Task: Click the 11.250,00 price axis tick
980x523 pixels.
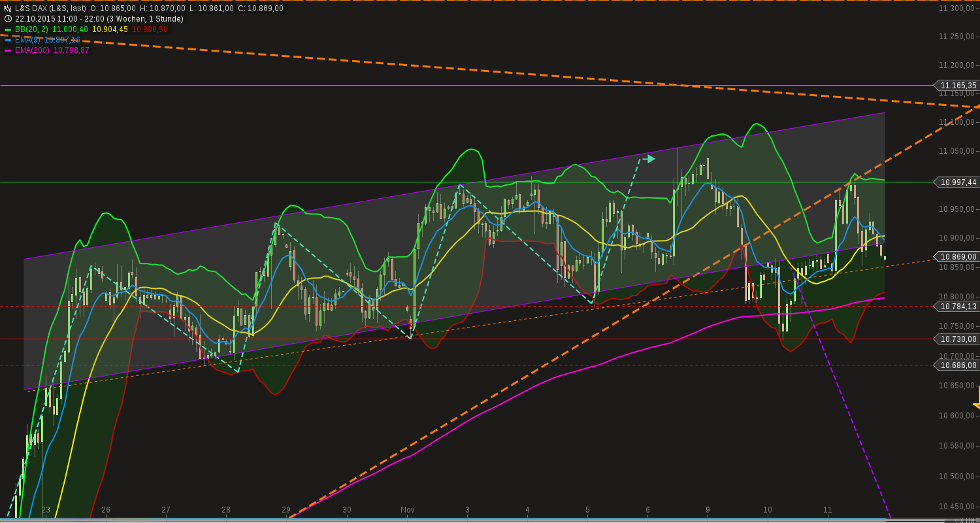Action: pos(957,37)
